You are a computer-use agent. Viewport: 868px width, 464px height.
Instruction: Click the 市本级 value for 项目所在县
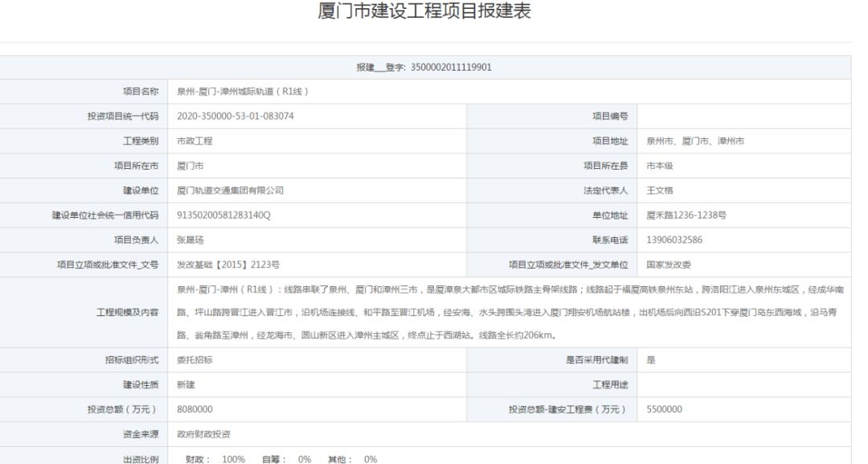[659, 166]
